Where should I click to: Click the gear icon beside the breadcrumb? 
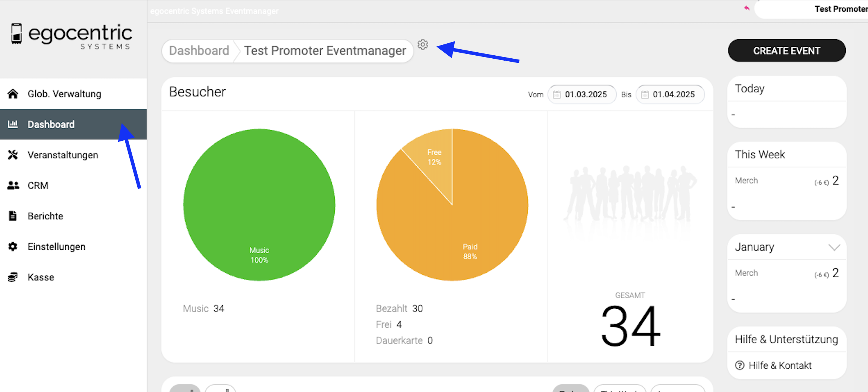pos(423,45)
